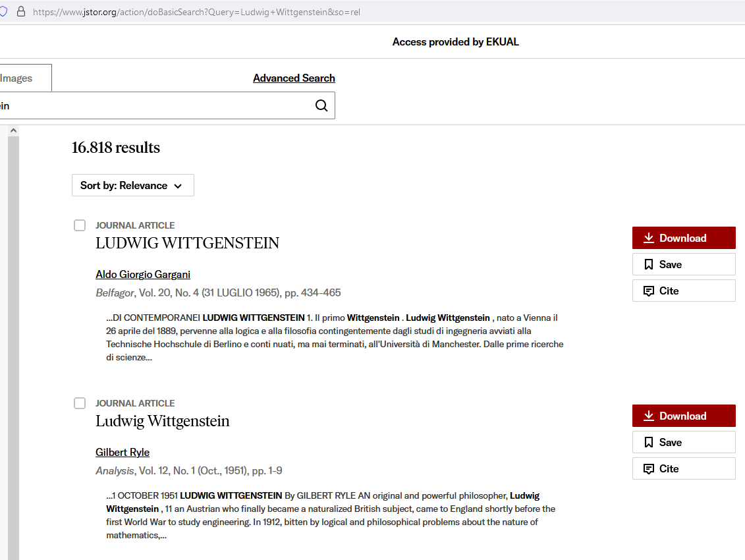Open author link Gilbert Ryle

123,452
